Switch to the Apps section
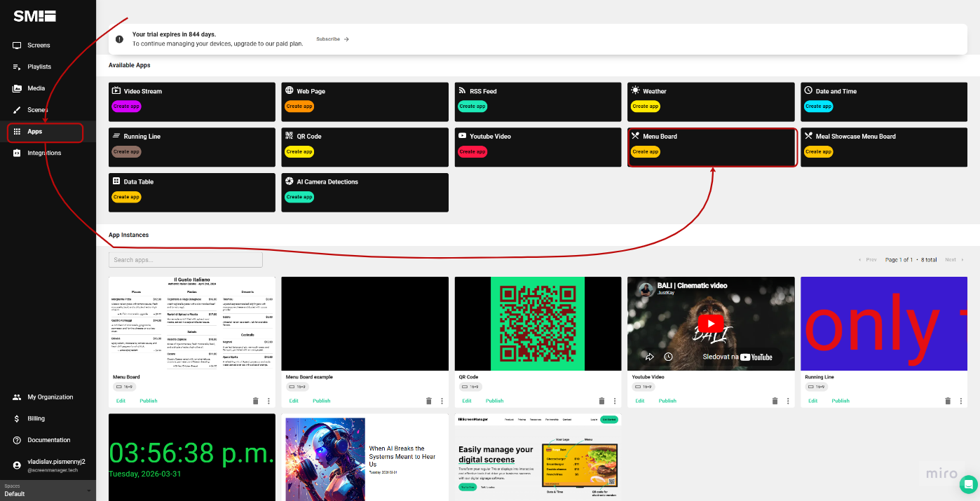This screenshot has height=501, width=980. (x=15, y=131)
